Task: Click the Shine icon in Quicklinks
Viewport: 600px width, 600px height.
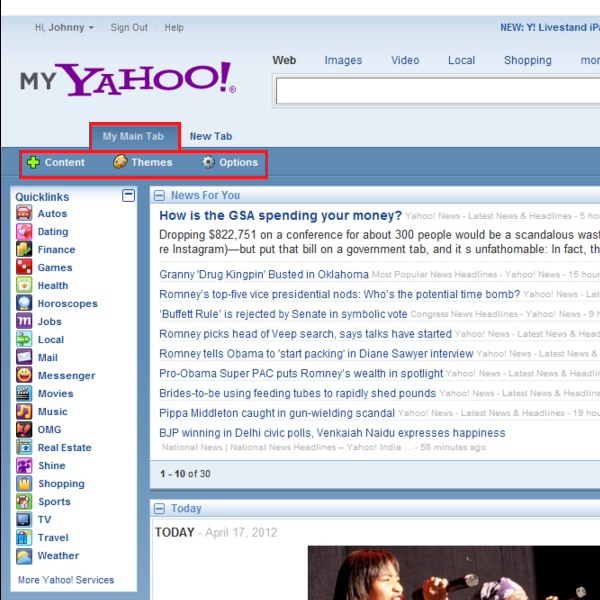Action: coord(24,465)
